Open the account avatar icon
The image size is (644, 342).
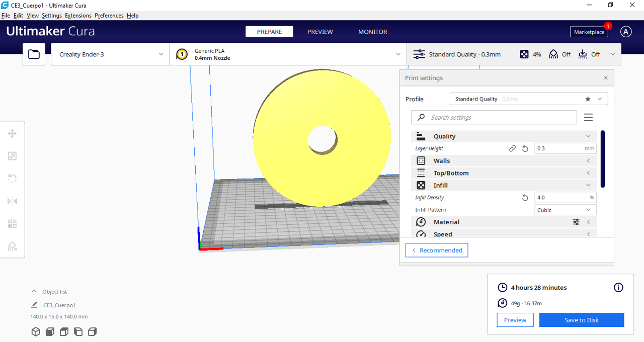(x=625, y=32)
